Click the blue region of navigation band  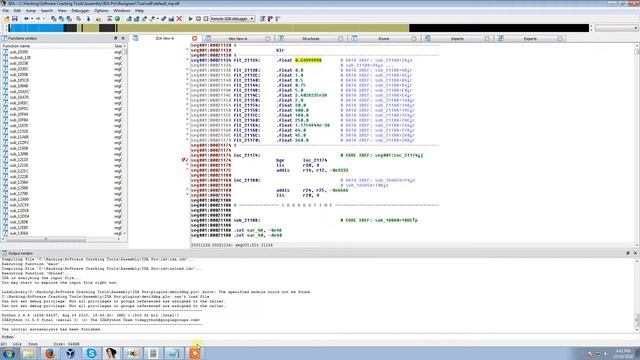coord(37,28)
